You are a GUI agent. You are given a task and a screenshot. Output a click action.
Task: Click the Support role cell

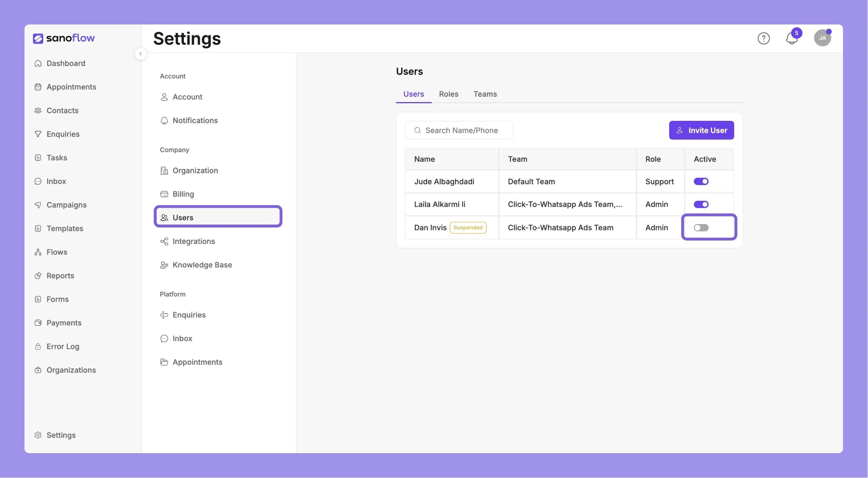coord(660,182)
